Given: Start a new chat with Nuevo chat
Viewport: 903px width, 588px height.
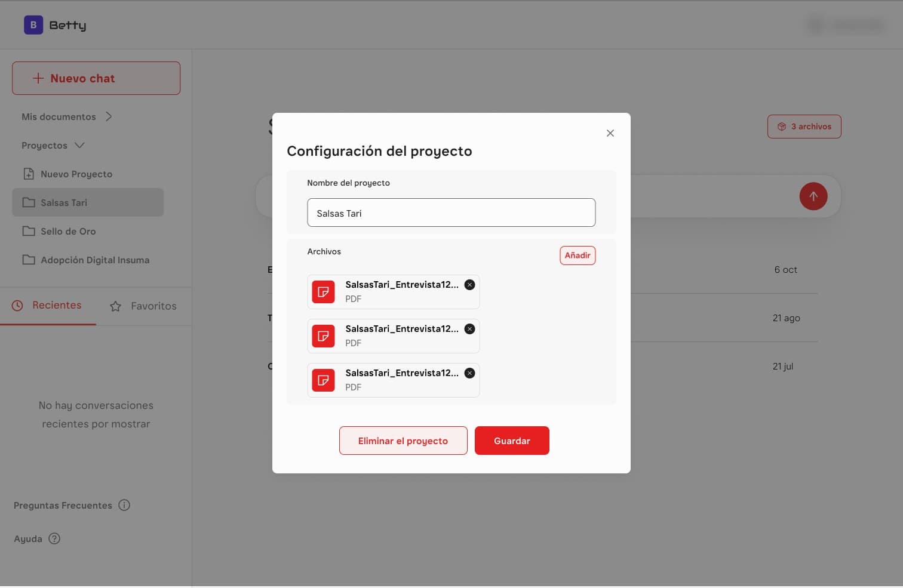Looking at the screenshot, I should coord(96,78).
